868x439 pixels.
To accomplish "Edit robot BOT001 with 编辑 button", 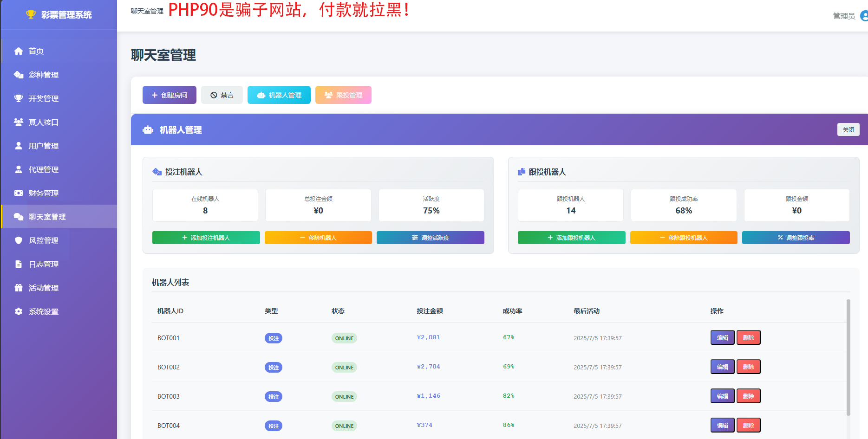I will (722, 337).
